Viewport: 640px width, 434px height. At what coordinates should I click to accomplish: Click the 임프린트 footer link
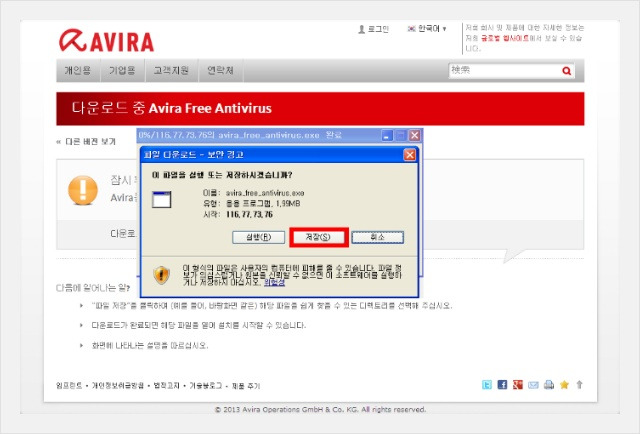69,385
